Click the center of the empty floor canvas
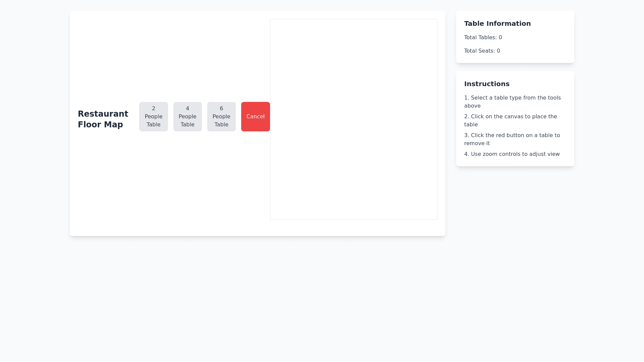 (x=354, y=119)
